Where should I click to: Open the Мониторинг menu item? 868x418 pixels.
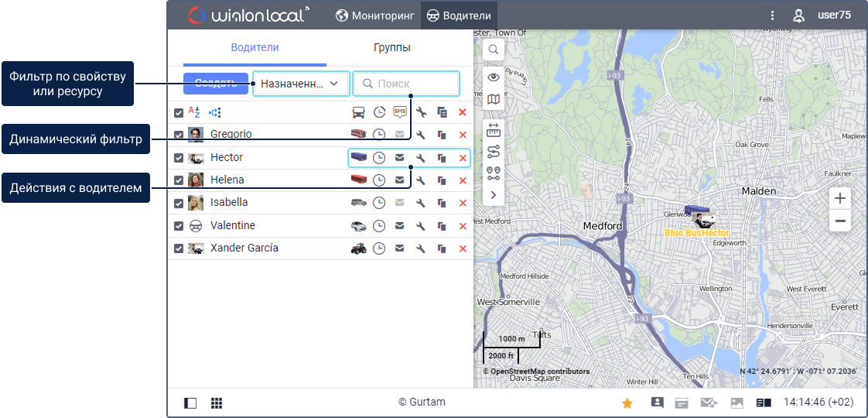tap(375, 15)
